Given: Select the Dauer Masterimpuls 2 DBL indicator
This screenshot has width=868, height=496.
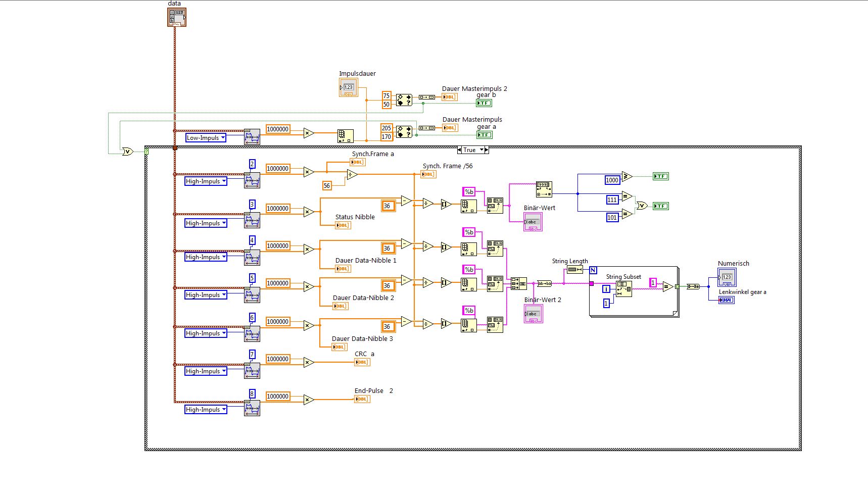Looking at the screenshot, I should coord(450,97).
